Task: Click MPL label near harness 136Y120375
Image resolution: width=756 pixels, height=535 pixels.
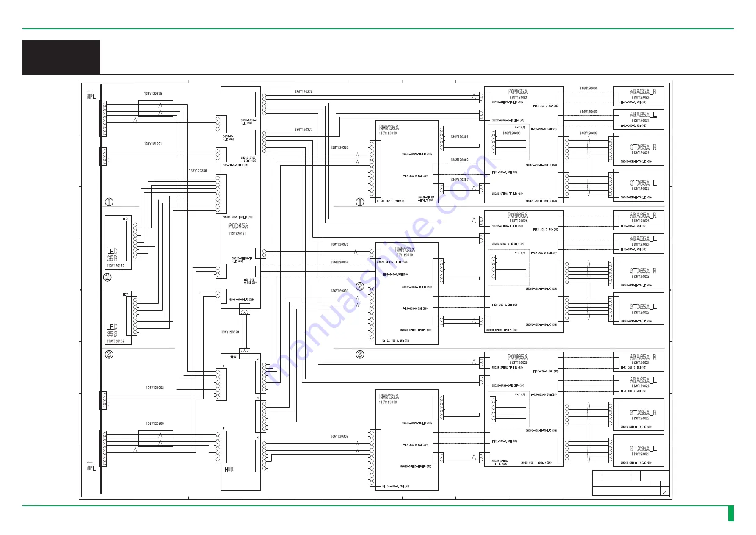Action: click(x=91, y=97)
